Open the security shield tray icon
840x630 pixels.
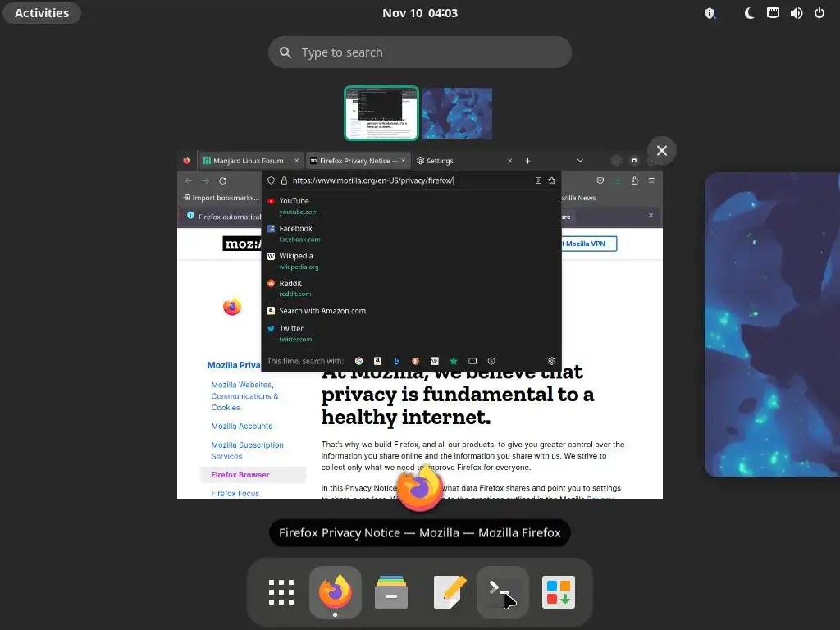pos(710,13)
